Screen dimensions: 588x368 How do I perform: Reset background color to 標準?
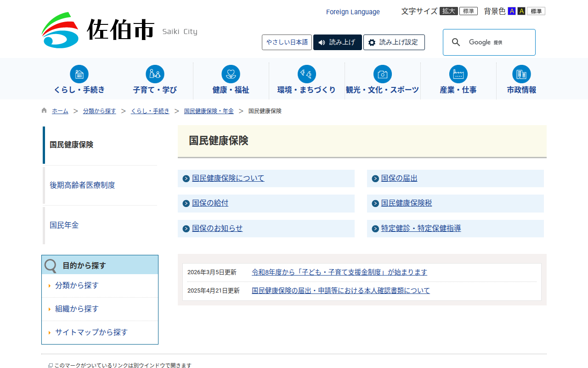(x=536, y=11)
